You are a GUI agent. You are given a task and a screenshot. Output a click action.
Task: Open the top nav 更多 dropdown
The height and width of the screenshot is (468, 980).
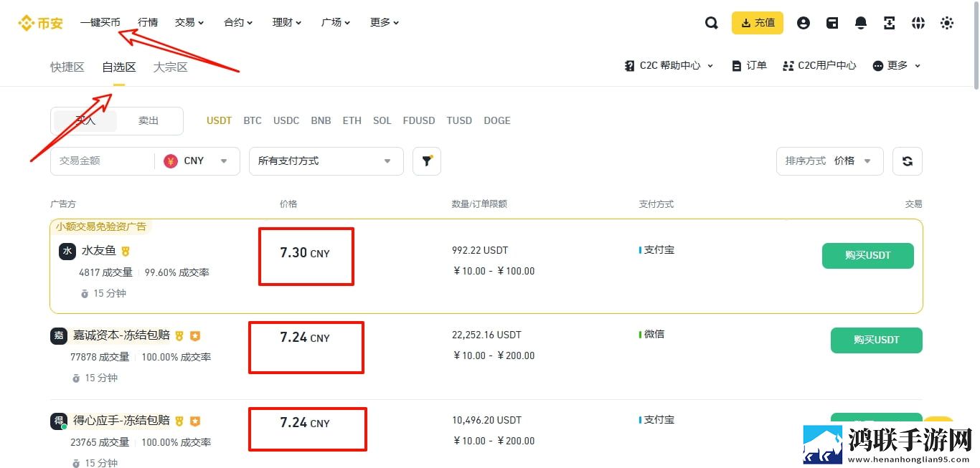coord(385,23)
